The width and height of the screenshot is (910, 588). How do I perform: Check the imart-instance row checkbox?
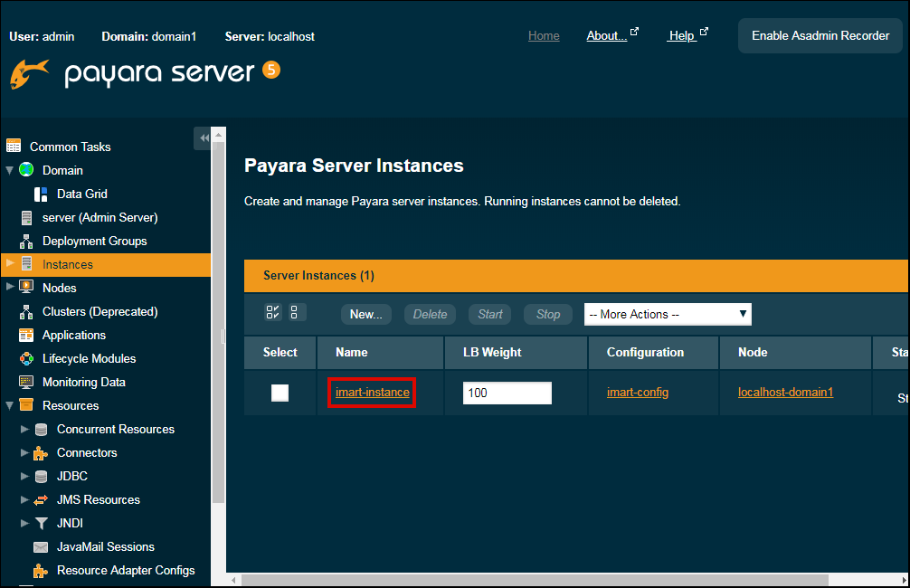point(280,393)
